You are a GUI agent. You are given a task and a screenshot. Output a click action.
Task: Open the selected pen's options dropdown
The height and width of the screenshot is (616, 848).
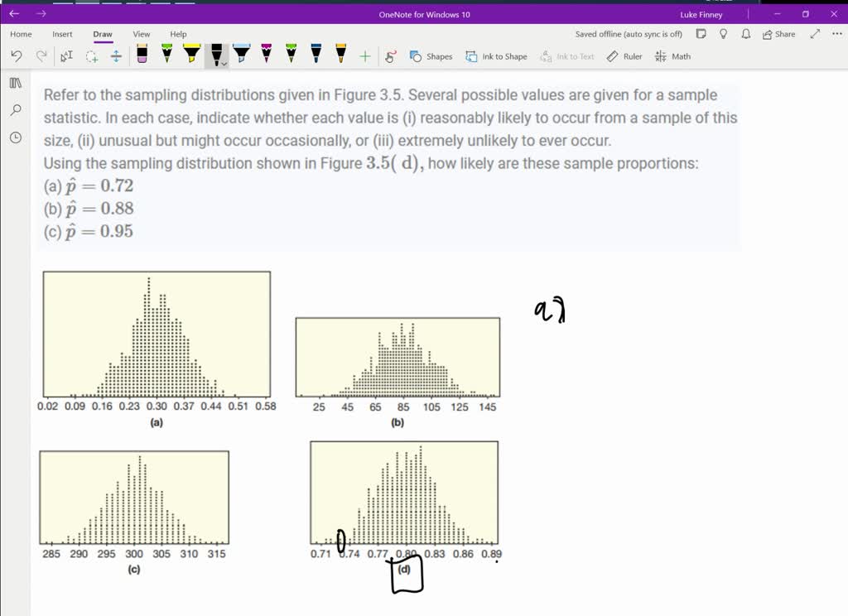click(224, 63)
